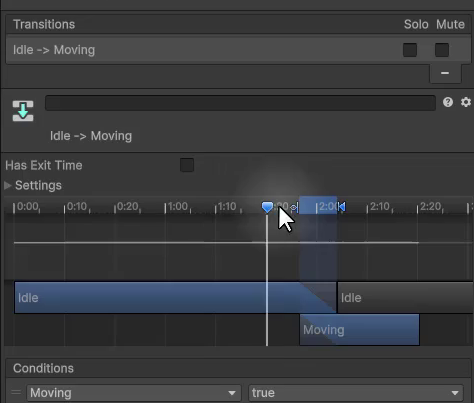Viewport: 474px width, 403px height.
Task: Enable the Has Exit Time checkbox
Action: [187, 165]
